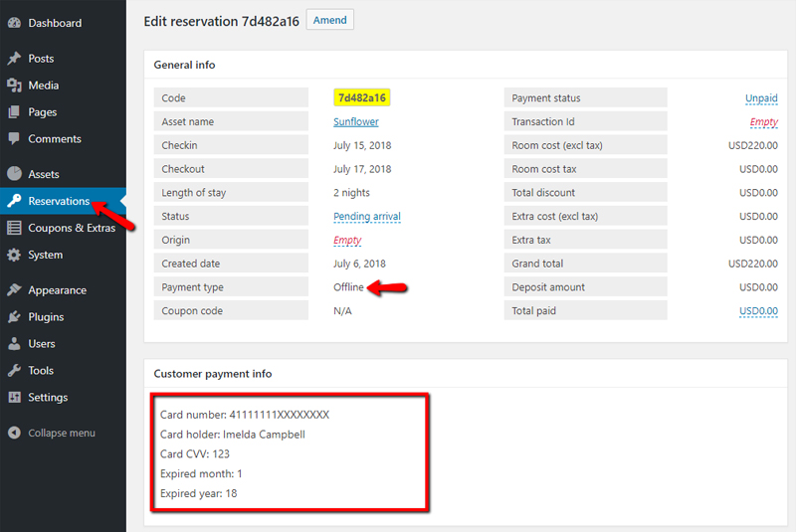The width and height of the screenshot is (796, 532).
Task: Click the Settings sliders icon
Action: 14,397
